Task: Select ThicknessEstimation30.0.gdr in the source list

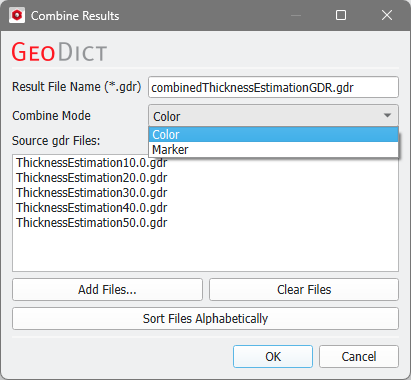Action: coord(92,193)
